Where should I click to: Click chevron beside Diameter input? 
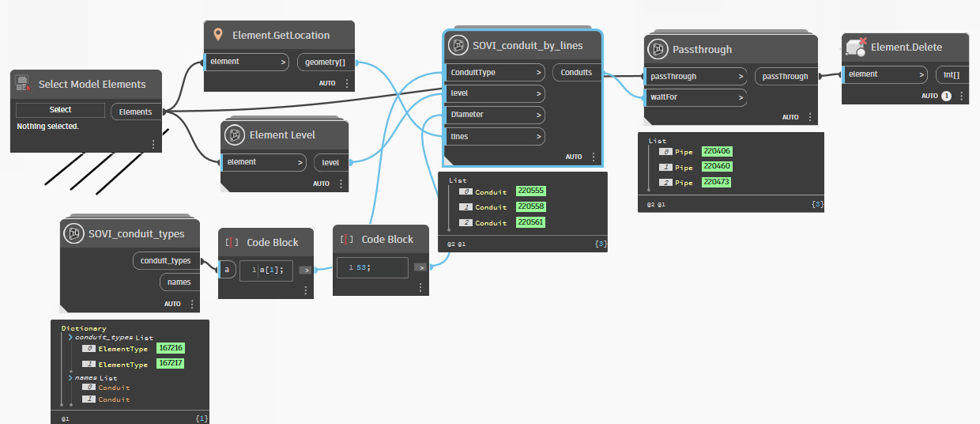(539, 115)
